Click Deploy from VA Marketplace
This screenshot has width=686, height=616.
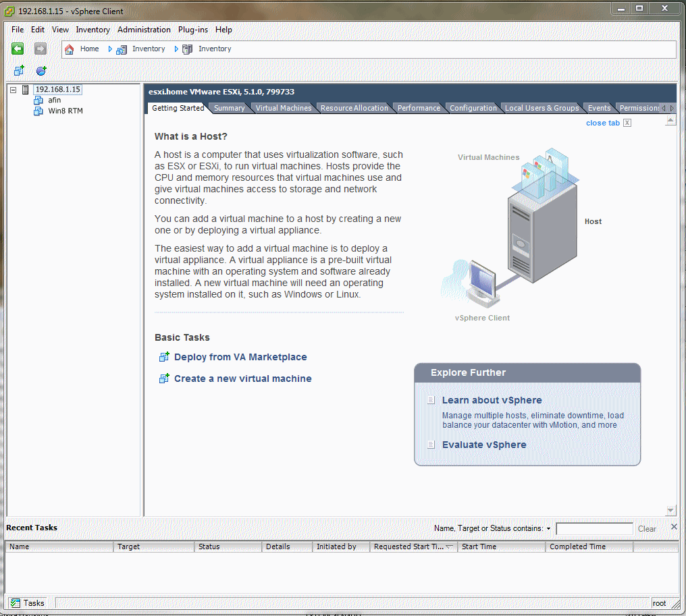(x=240, y=357)
